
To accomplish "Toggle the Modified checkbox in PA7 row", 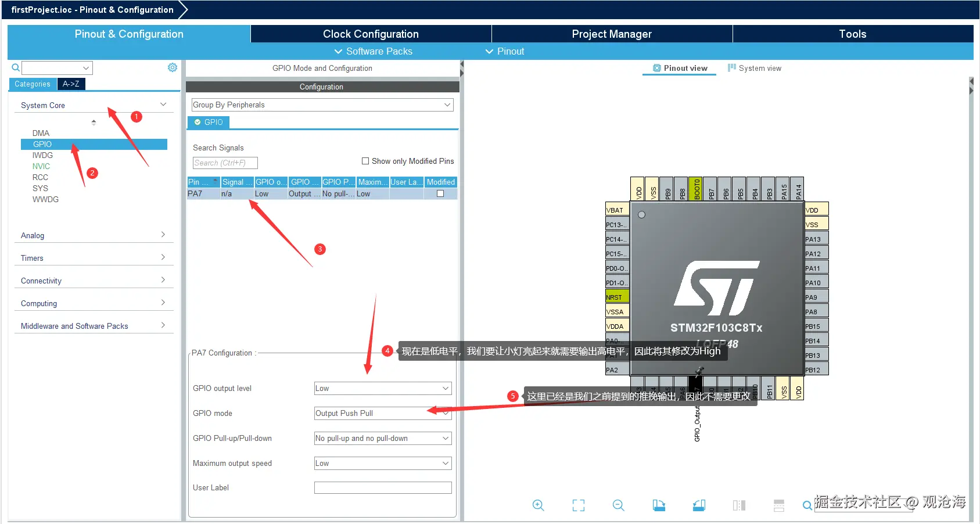I will (x=440, y=193).
